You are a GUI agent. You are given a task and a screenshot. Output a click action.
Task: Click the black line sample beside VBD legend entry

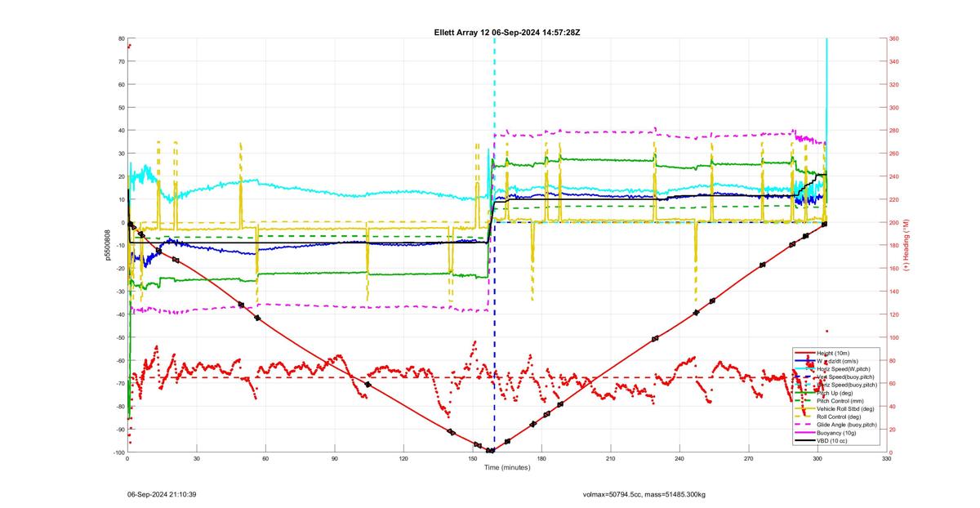coord(805,441)
